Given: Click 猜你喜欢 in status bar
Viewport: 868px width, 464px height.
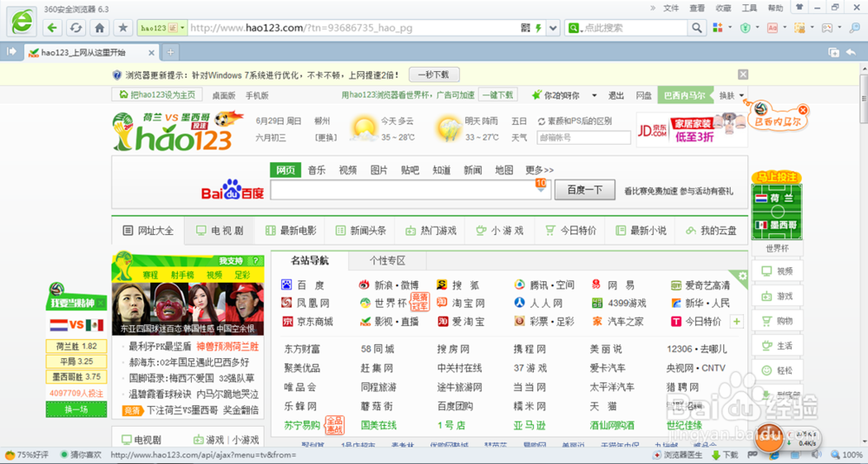Looking at the screenshot, I should pos(80,455).
